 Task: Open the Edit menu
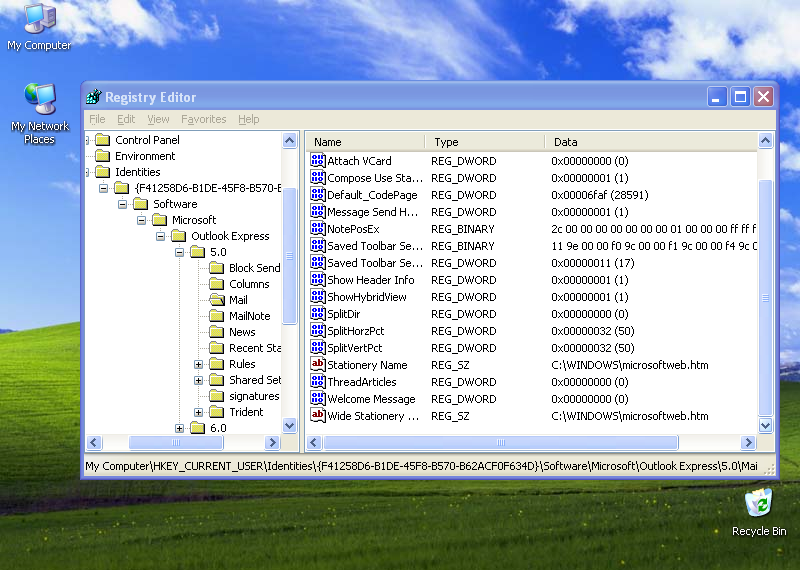(x=126, y=119)
